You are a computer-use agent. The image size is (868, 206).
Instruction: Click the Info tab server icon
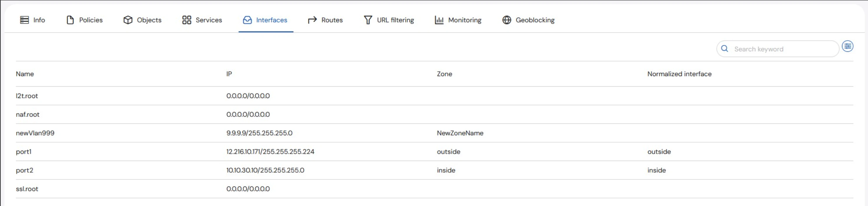[24, 20]
